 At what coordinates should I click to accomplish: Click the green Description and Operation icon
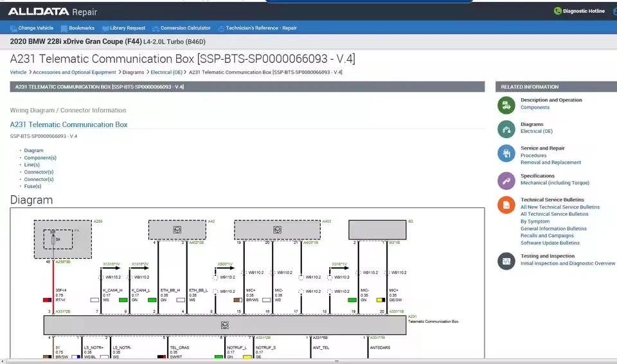506,105
